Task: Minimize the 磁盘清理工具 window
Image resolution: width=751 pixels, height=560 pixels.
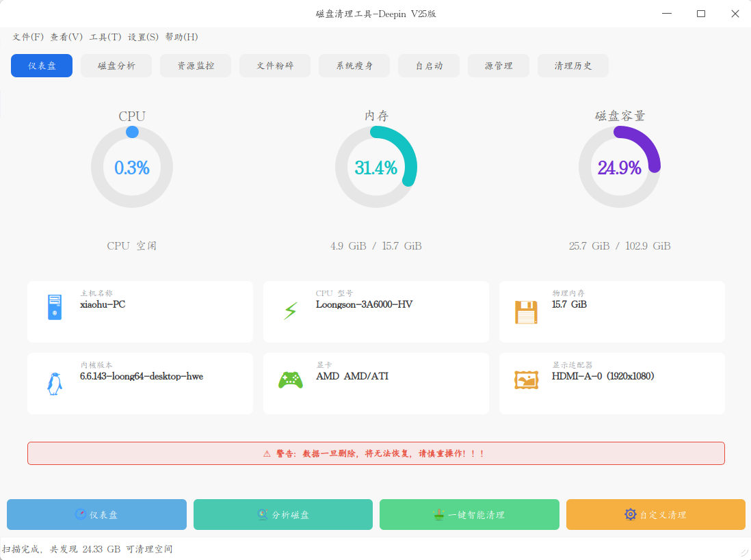Action: tap(667, 14)
